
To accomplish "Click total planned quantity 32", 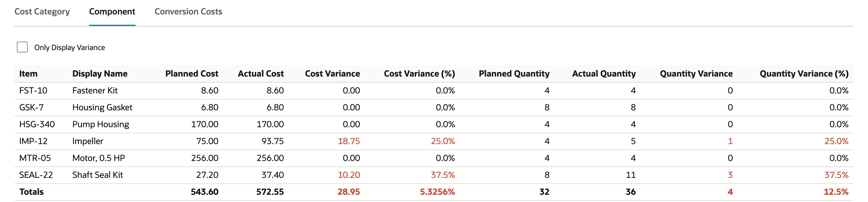I will 545,191.
